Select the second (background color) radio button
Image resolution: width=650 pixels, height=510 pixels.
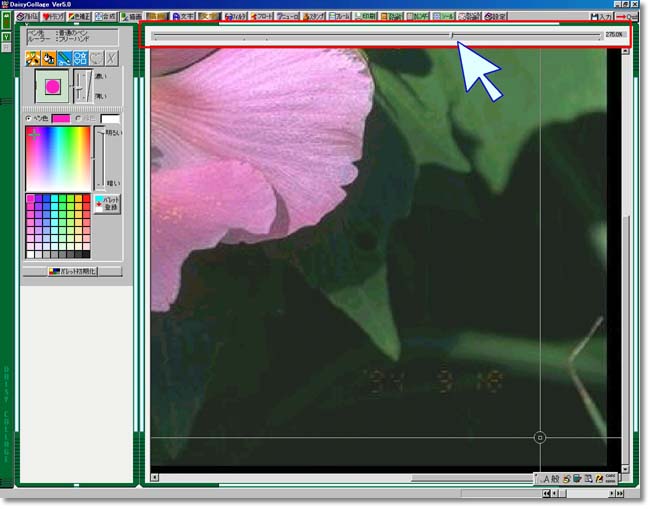point(78,119)
